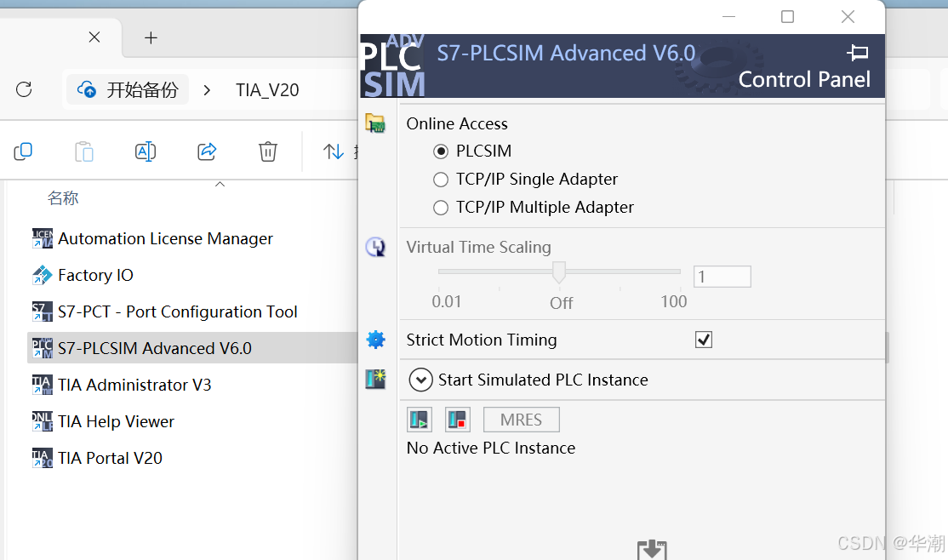Viewport: 948px width, 560px height.
Task: Expand Start Simulated PLC Instance section
Action: pyautogui.click(x=420, y=380)
